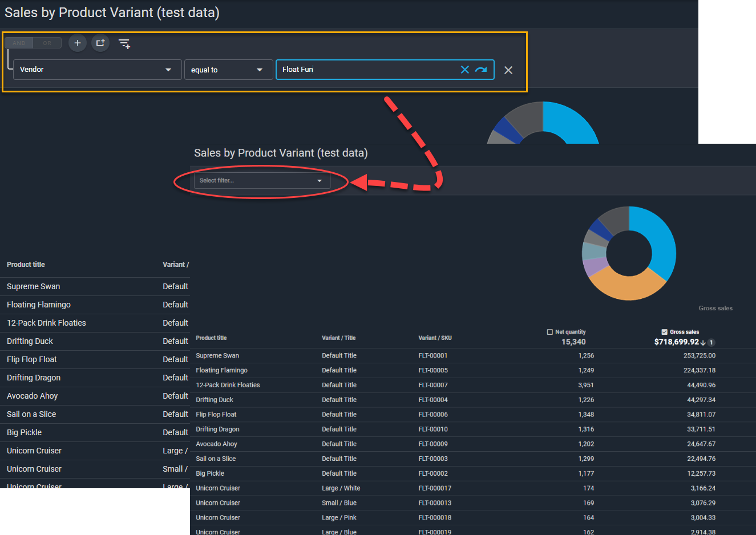The height and width of the screenshot is (535, 756).
Task: Click the descending sort arrow beside Gross sales total
Action: [703, 342]
